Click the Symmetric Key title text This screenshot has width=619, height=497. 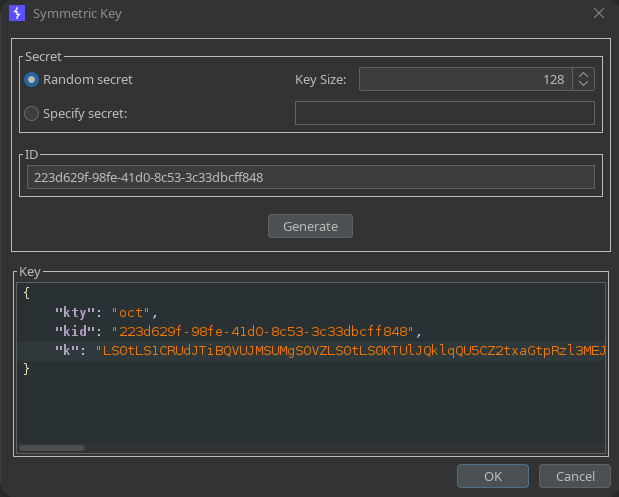click(x=80, y=13)
